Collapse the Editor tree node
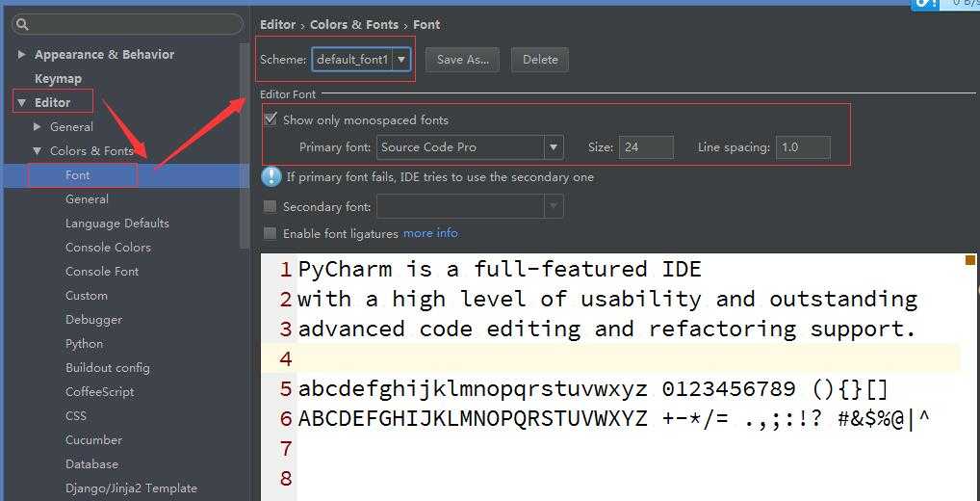The height and width of the screenshot is (501, 980). [x=22, y=102]
